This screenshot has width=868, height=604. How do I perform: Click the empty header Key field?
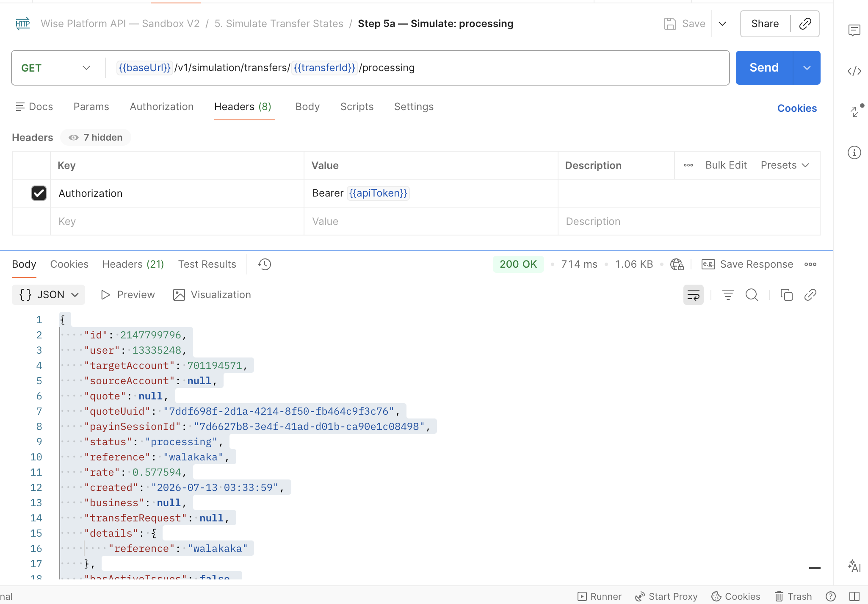[x=177, y=221]
